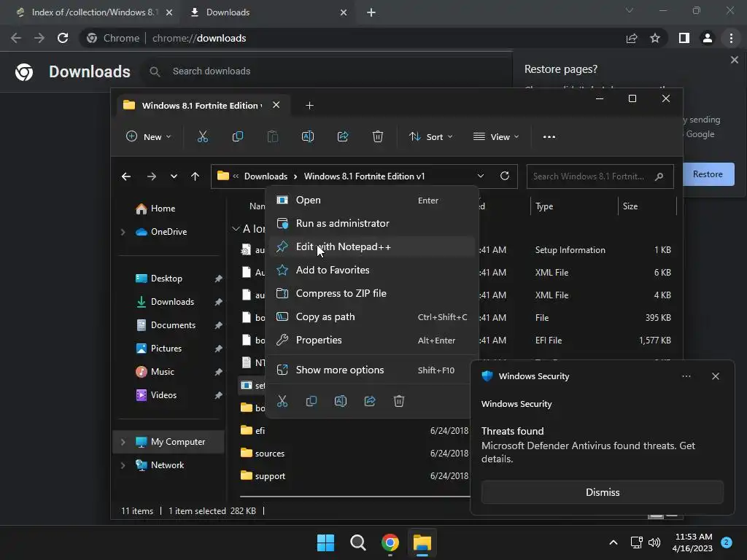This screenshot has width=747, height=560.
Task: Open the Windows Start menu
Action: tap(326, 542)
